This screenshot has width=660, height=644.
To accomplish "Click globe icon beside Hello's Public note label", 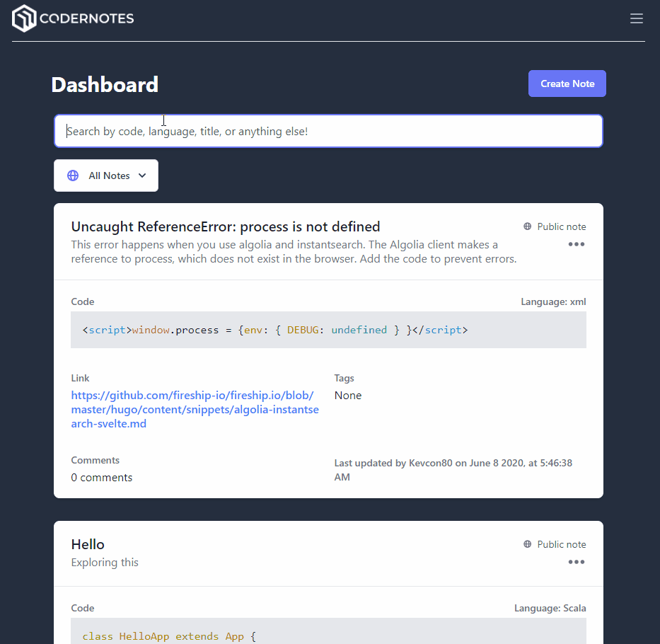I will click(528, 544).
